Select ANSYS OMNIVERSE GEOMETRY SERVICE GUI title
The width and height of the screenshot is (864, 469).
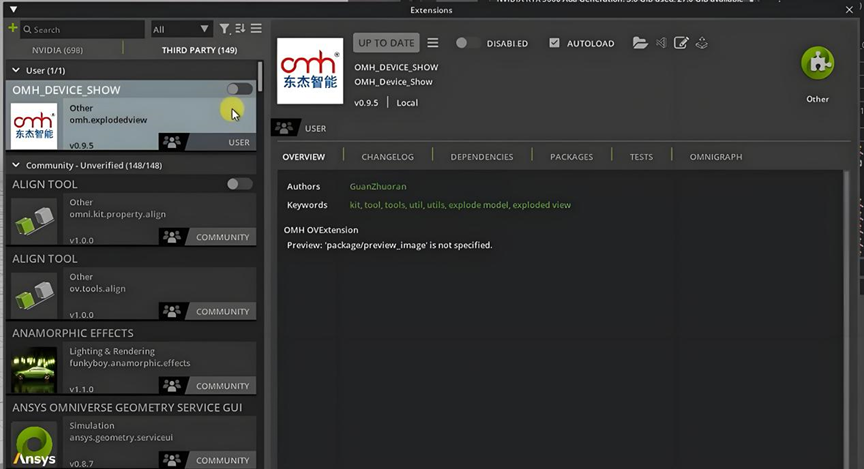tap(127, 408)
